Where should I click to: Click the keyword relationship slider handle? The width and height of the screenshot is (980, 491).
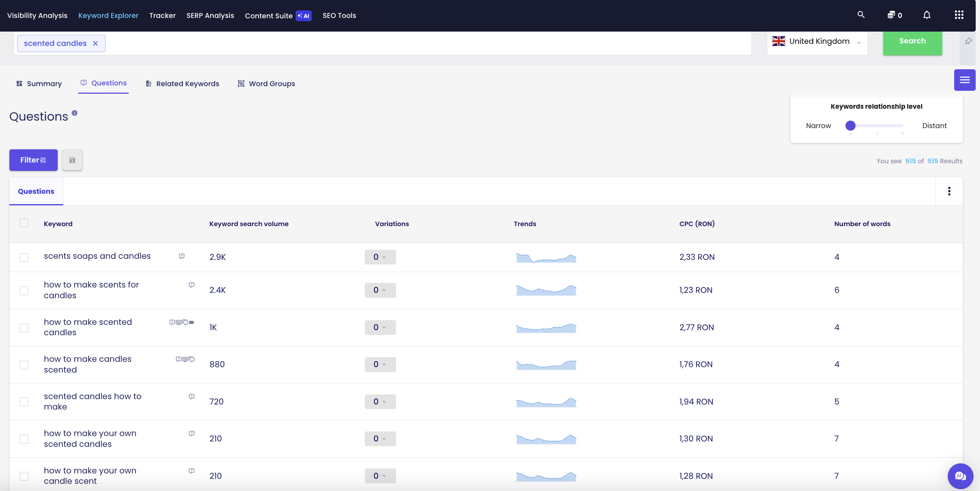850,125
